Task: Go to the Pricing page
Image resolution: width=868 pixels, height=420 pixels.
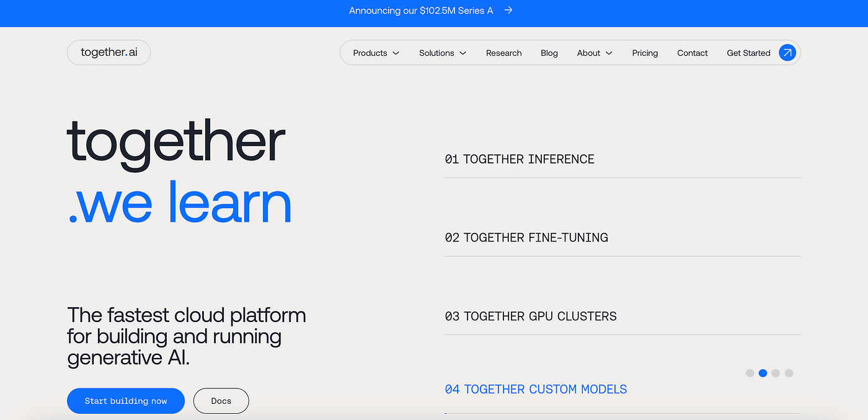Action: pyautogui.click(x=645, y=53)
